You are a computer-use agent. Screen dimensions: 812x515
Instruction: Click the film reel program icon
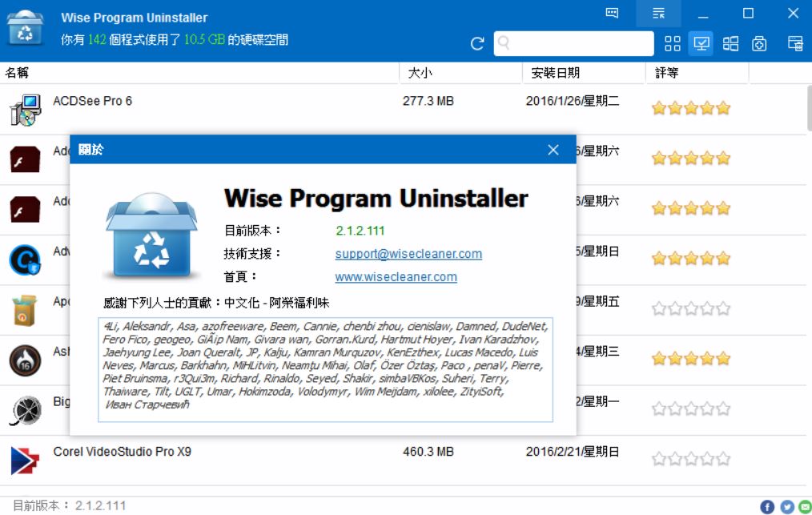(x=25, y=410)
